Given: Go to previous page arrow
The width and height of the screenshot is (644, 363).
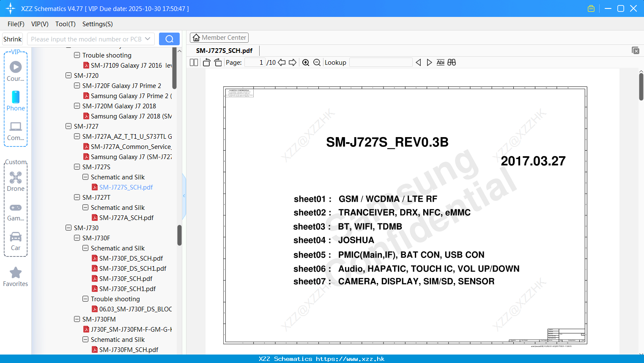Looking at the screenshot, I should click(282, 62).
